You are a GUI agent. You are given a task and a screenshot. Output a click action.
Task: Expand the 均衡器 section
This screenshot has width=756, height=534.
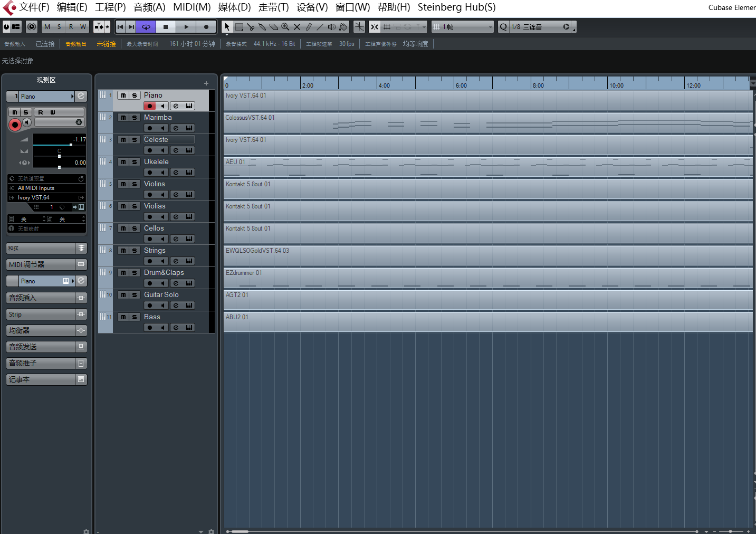pos(46,330)
